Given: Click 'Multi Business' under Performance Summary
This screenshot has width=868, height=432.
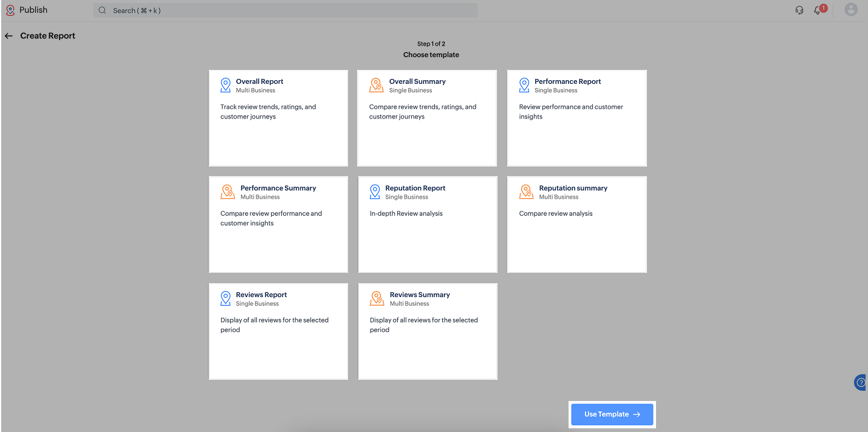Looking at the screenshot, I should [260, 197].
